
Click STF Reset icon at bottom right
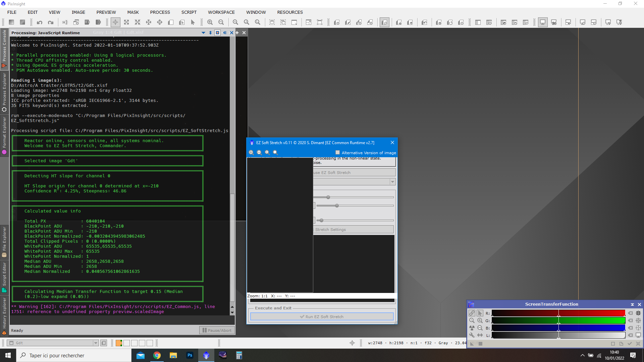pos(638,344)
